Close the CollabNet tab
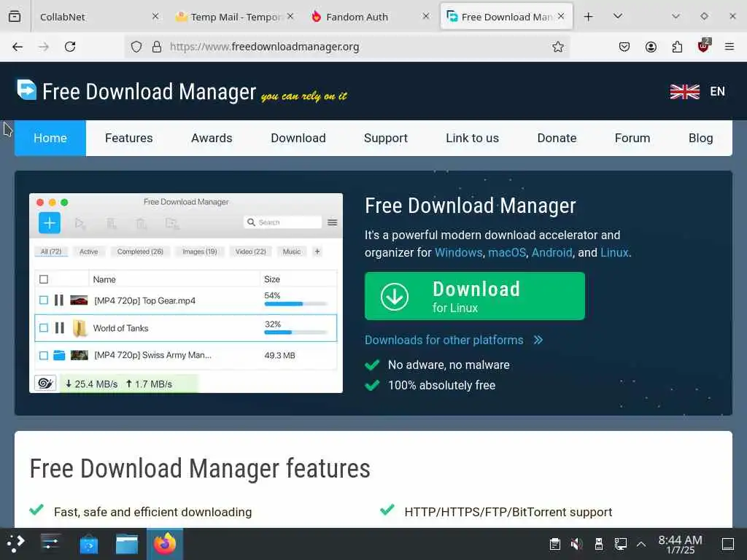This screenshot has height=560, width=747. 155,16
